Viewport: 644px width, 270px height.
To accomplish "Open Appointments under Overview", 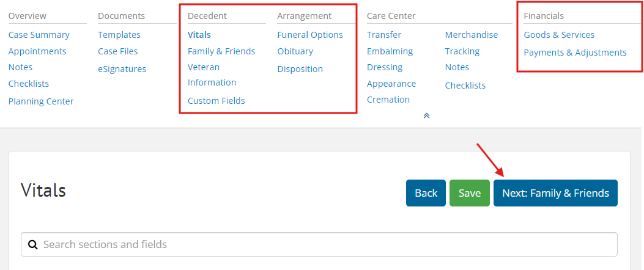I will (x=37, y=51).
